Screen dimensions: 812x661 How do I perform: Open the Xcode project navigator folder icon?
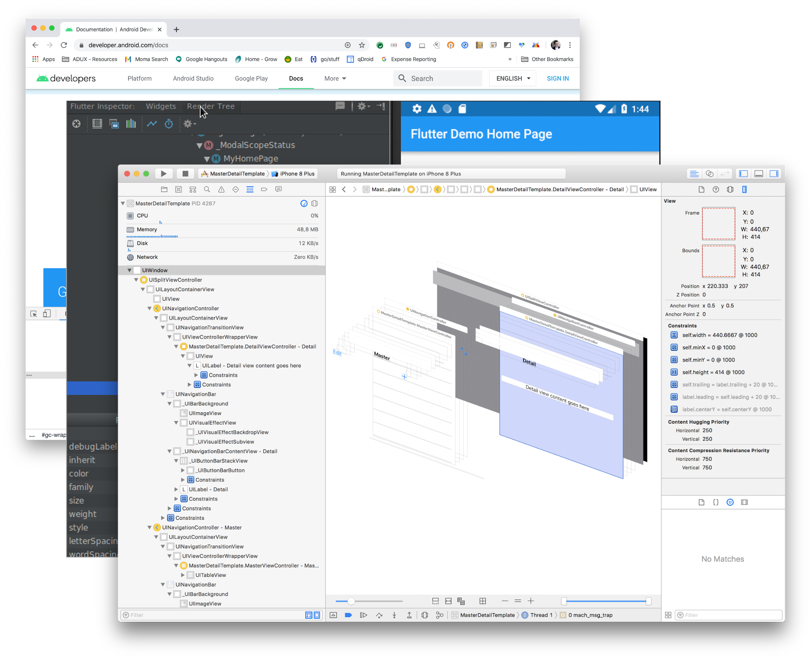(164, 189)
